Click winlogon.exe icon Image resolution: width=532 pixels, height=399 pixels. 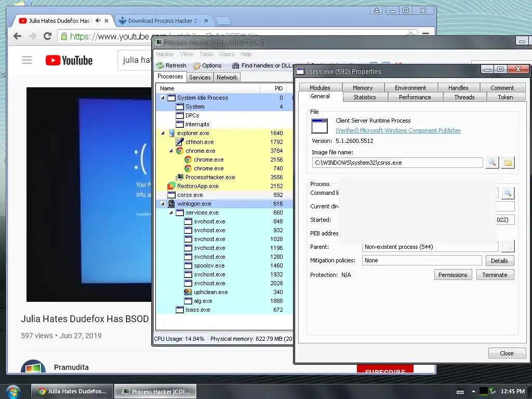pyautogui.click(x=171, y=204)
